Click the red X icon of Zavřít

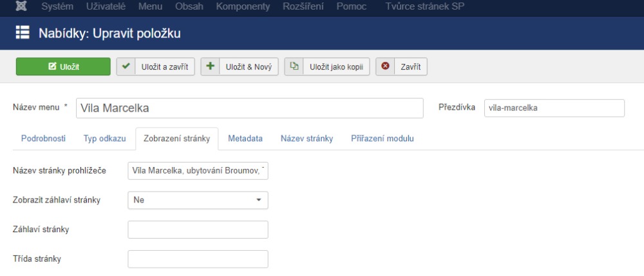386,66
